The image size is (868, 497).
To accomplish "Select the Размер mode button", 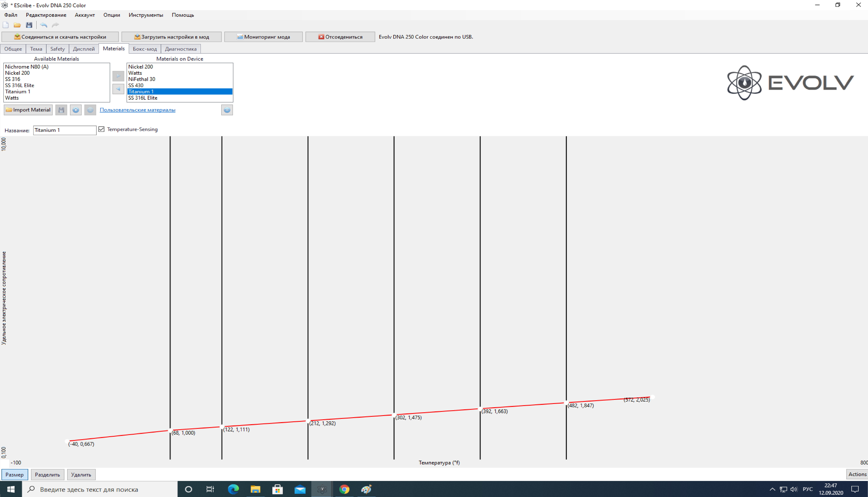I will tap(15, 474).
